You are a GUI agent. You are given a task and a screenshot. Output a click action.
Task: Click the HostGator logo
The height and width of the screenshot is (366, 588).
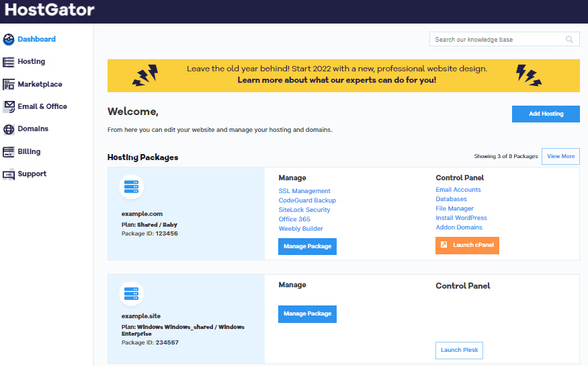point(49,10)
